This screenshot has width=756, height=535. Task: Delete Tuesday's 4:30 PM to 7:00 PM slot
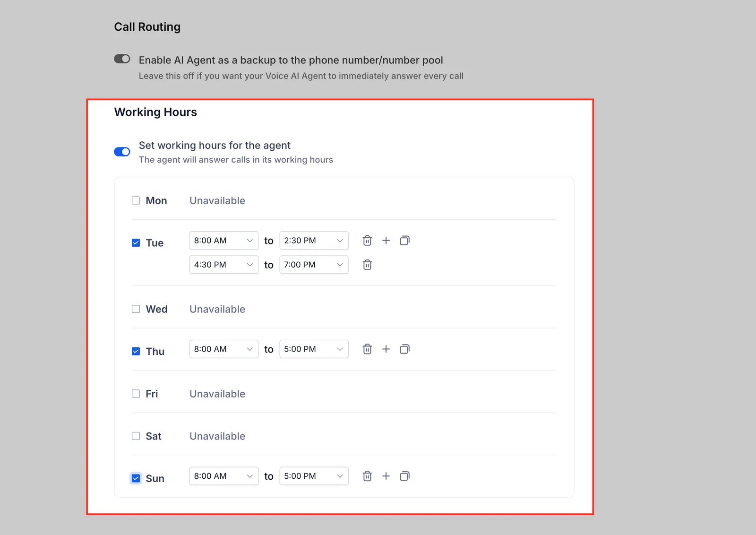(x=367, y=265)
